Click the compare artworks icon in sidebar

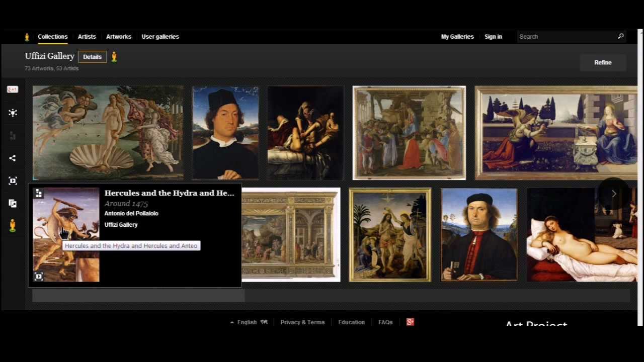[x=13, y=203]
